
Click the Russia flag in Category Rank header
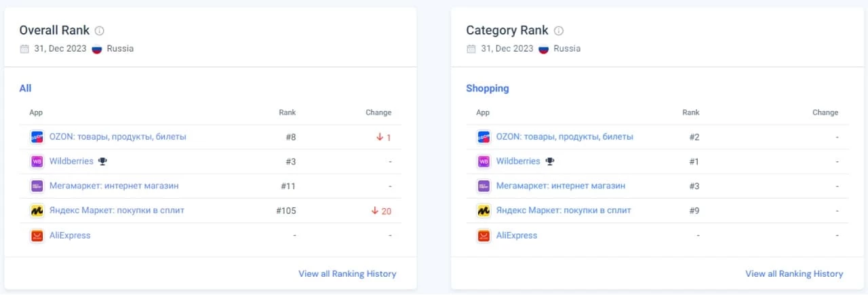[543, 49]
